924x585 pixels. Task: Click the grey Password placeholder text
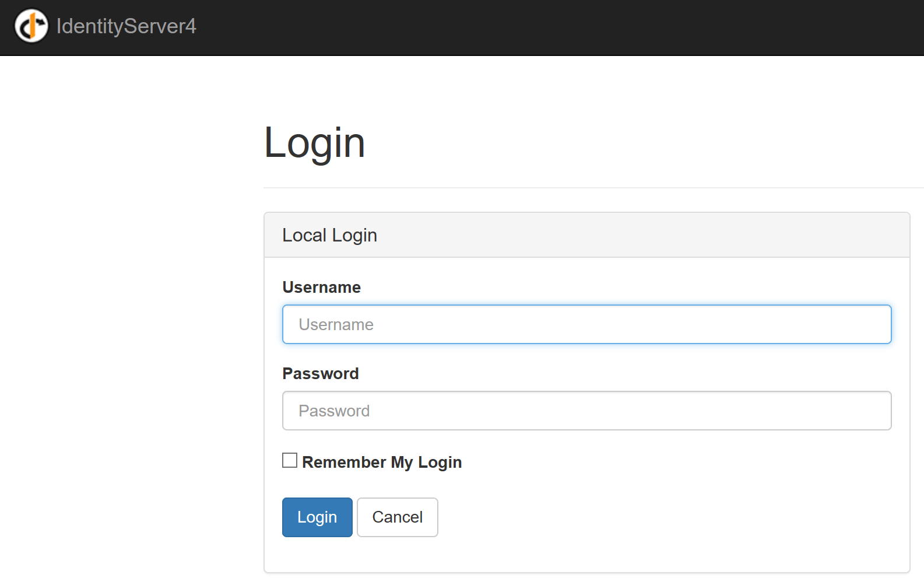click(x=334, y=411)
